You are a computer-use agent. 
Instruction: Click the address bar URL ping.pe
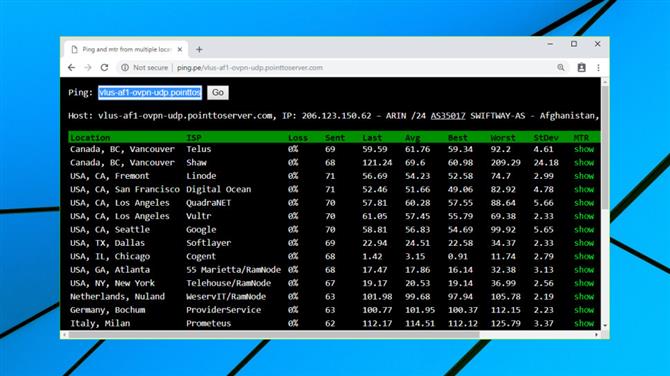coord(250,68)
